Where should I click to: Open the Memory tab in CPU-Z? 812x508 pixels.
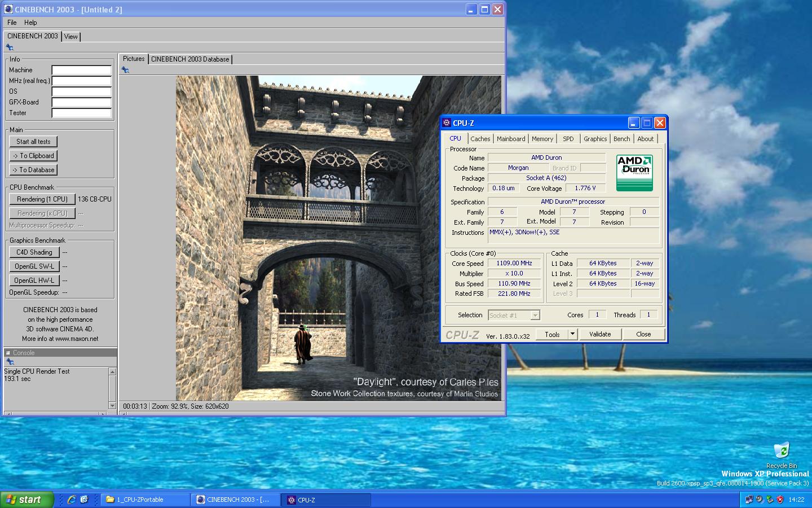pyautogui.click(x=542, y=139)
